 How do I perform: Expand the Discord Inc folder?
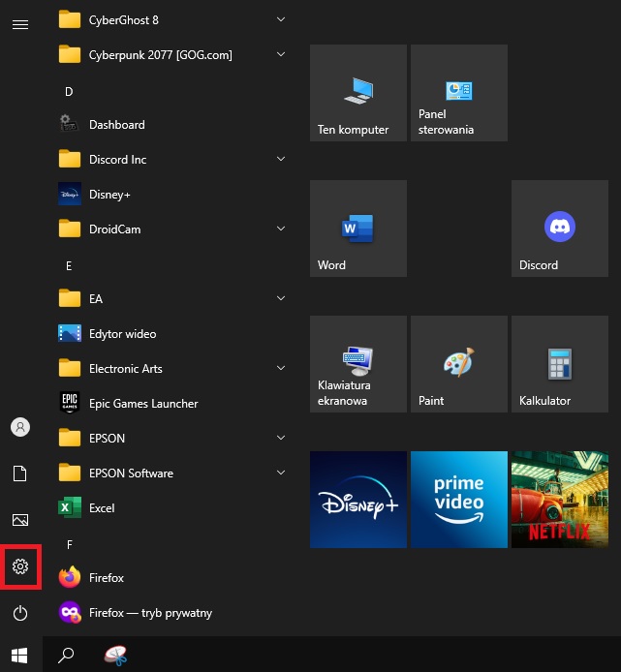pyautogui.click(x=280, y=159)
